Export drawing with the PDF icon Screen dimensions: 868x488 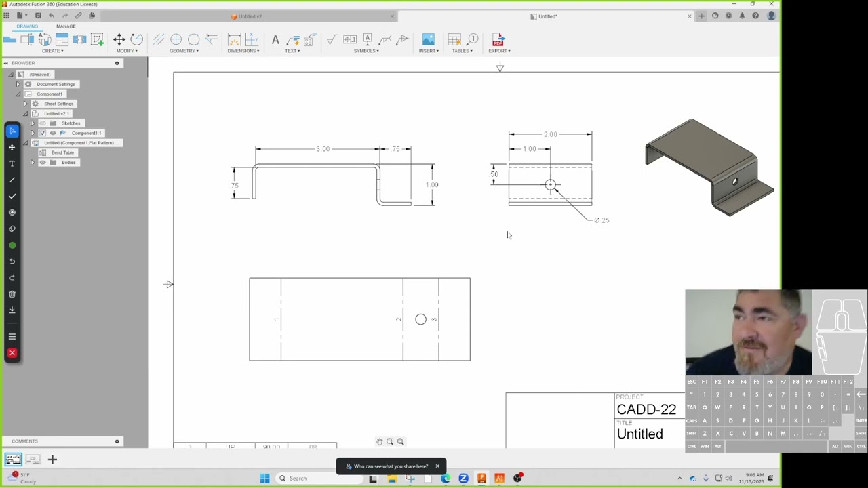click(498, 40)
